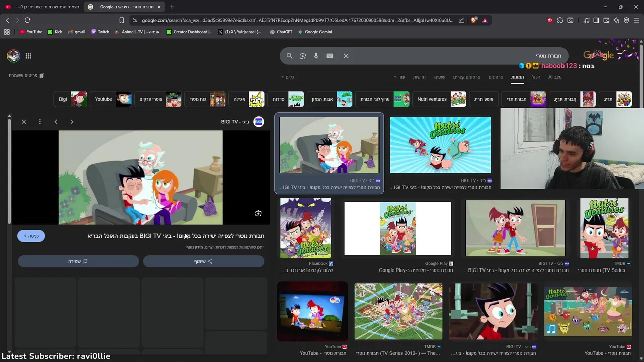The image size is (644, 362).
Task: Open site settings icon in address bar
Action: (134, 20)
